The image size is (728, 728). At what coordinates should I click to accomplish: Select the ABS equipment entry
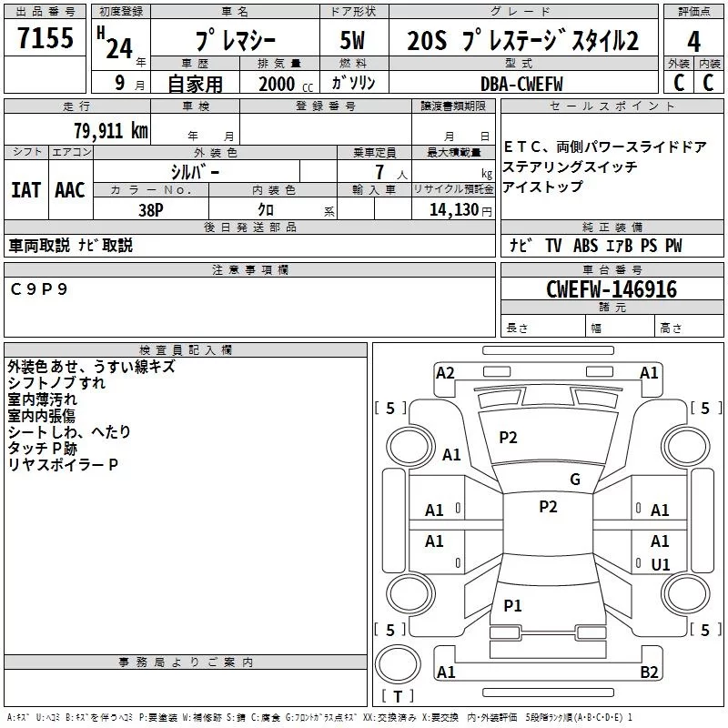coord(585,245)
